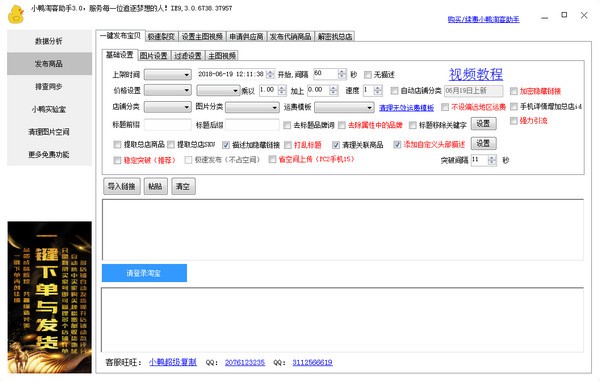The width and height of the screenshot is (600, 381).
Task: Click 设置 button beside 标题移除关键字
Action: [x=483, y=124]
